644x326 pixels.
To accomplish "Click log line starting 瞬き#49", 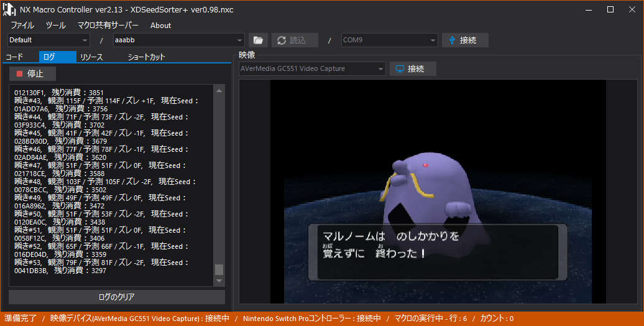I will [100, 198].
